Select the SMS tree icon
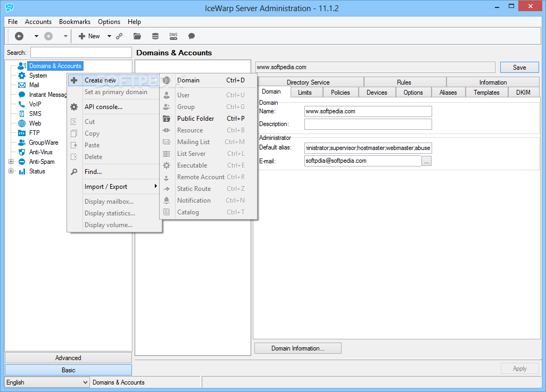This screenshot has height=392, width=546. (x=22, y=114)
